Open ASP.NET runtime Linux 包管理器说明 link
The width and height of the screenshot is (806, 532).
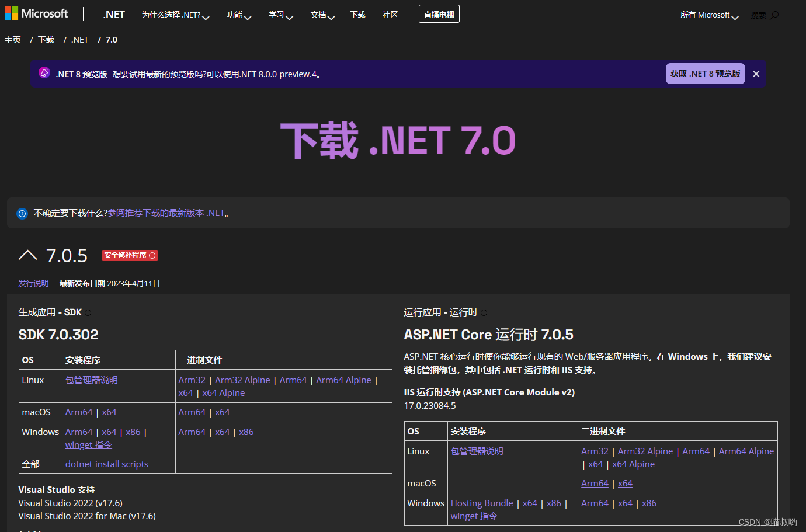tap(477, 451)
